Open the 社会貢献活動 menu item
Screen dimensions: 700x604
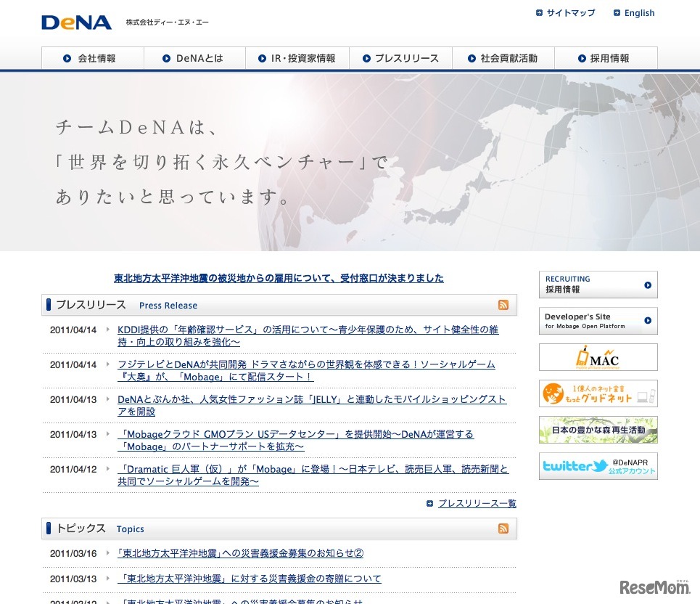(x=503, y=58)
